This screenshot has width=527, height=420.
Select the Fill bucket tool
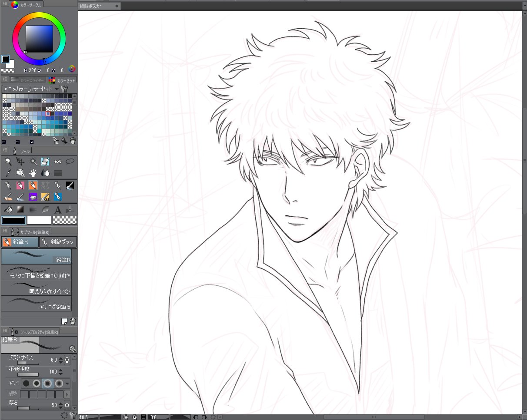(x=8, y=209)
